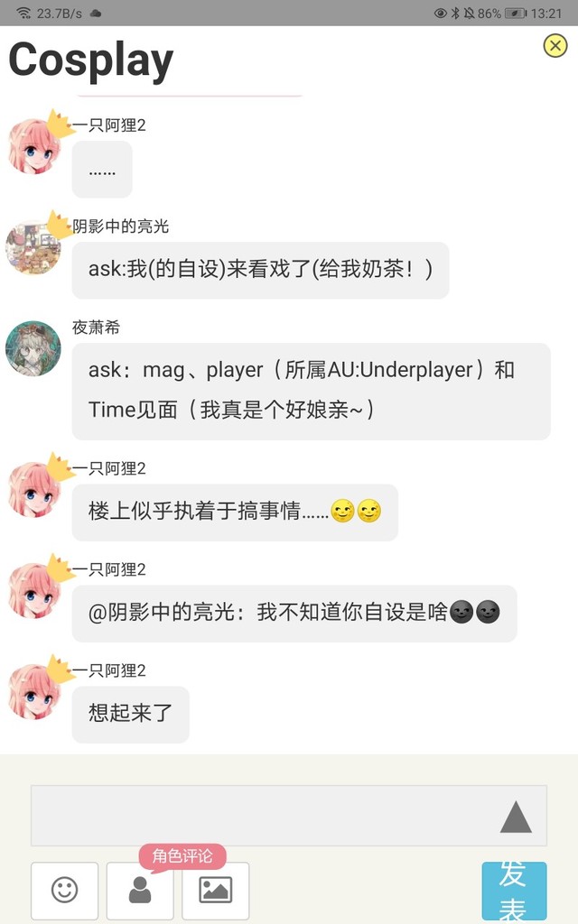Viewport: 578px width, 924px height.
Task: Open 阴影中的亮光's avatar picture
Action: [33, 247]
